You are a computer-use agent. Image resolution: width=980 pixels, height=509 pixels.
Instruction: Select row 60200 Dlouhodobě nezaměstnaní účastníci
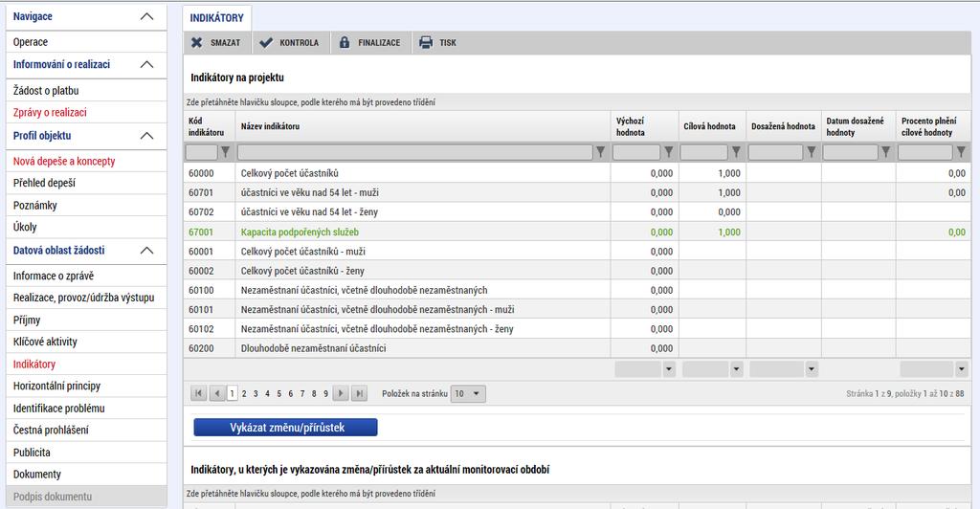(577, 348)
